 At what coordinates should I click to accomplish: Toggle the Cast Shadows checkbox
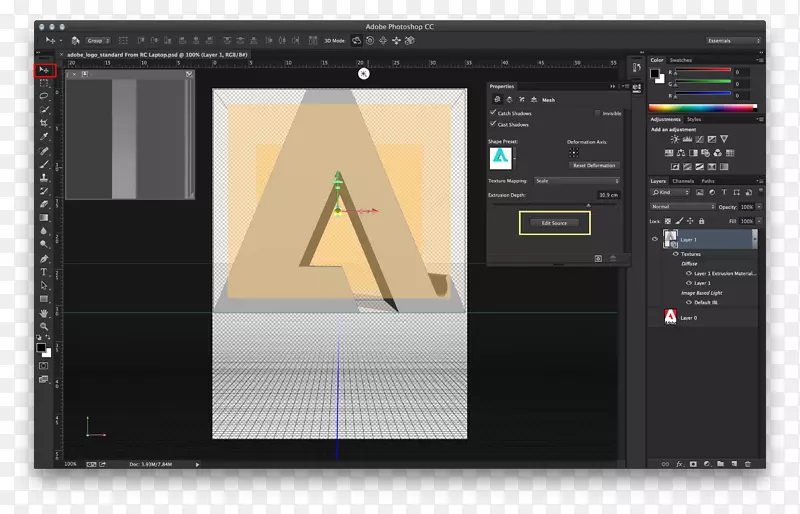click(493, 124)
